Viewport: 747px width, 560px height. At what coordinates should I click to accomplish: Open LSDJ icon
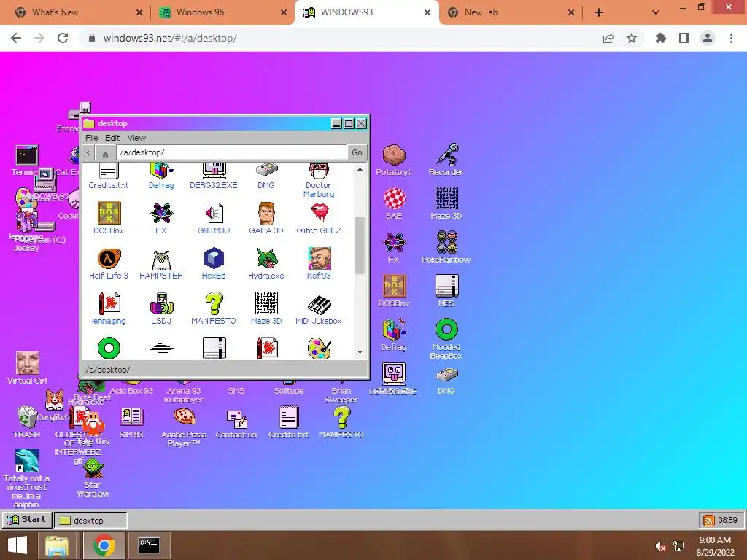(161, 308)
